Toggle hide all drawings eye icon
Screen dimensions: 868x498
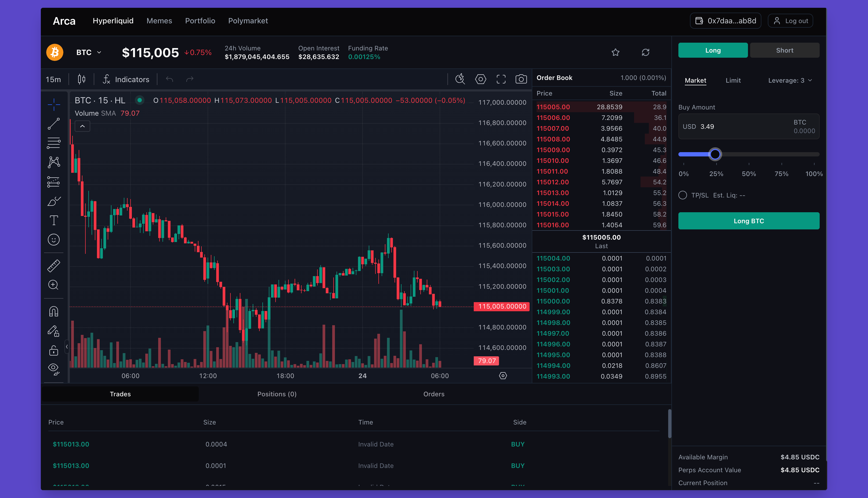[x=54, y=369]
